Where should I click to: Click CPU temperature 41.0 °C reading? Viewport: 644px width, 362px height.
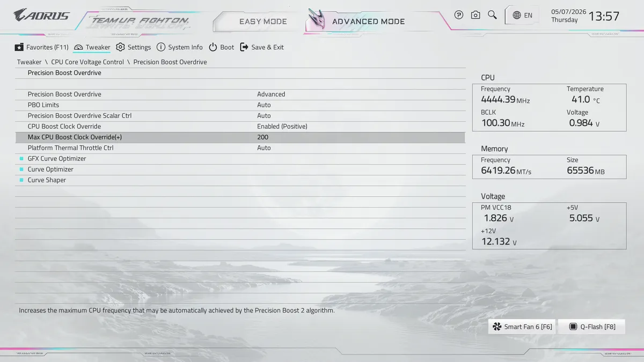tap(586, 100)
